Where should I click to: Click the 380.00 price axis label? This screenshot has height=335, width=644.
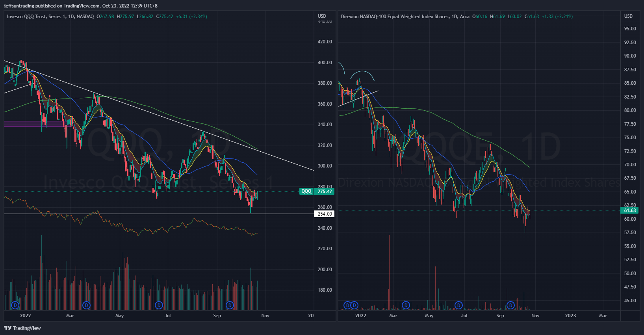(x=325, y=83)
